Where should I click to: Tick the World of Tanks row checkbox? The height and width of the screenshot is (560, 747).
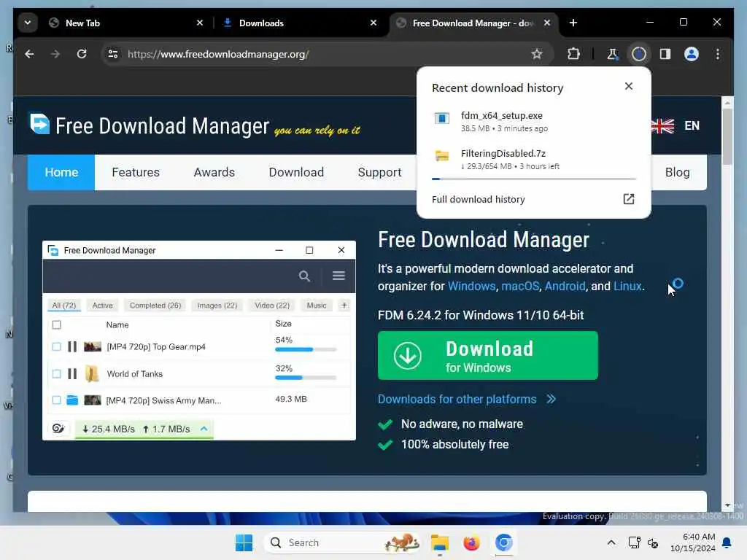coord(57,374)
